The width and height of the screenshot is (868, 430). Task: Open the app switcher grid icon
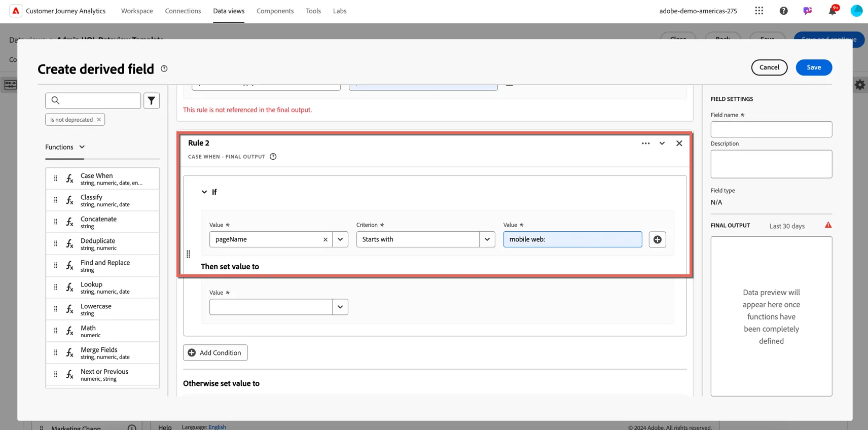[x=759, y=11]
